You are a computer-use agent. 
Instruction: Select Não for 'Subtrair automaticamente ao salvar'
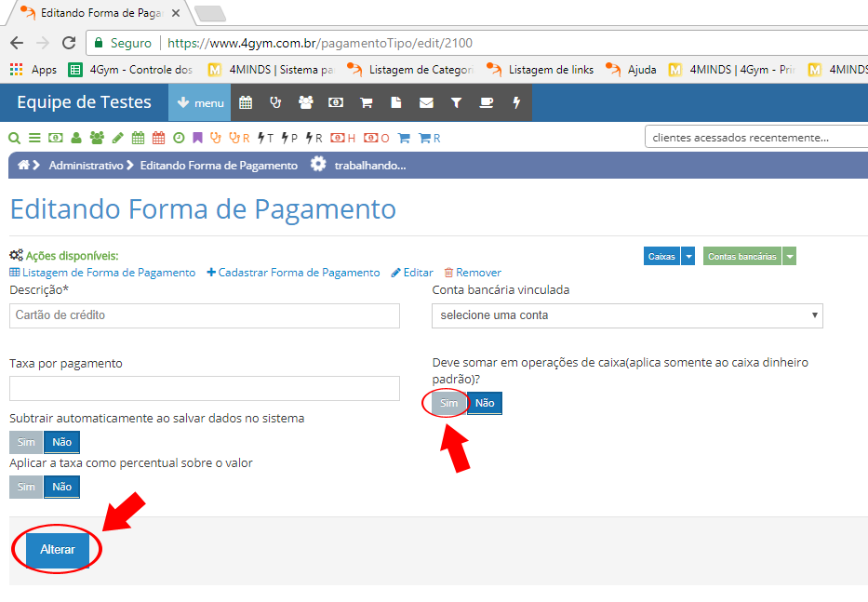(62, 442)
